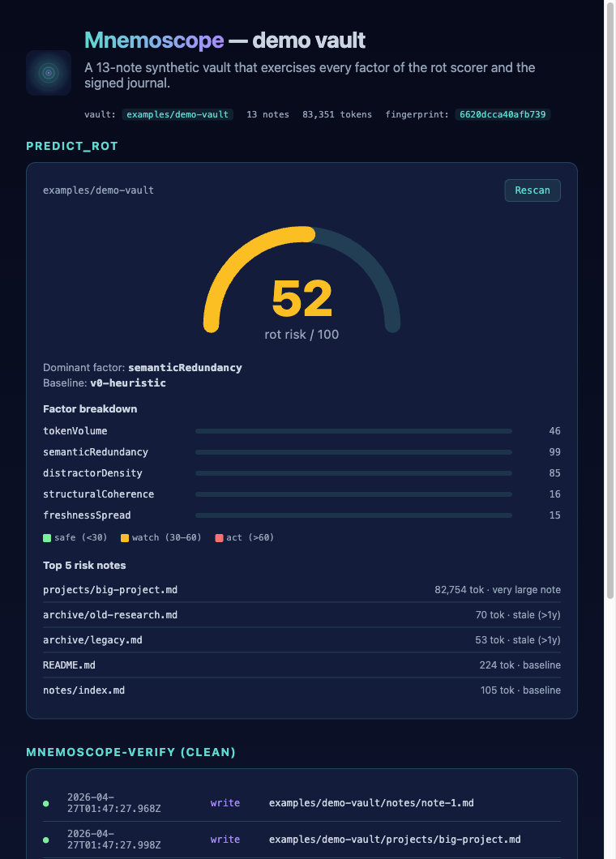Click the semanticRedundancy factor bar
This screenshot has height=859, width=616.
(353, 452)
